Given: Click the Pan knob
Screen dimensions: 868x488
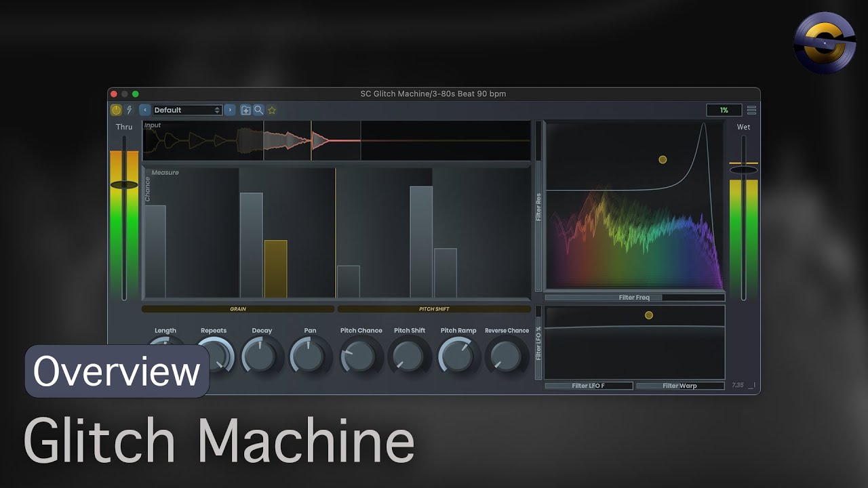Looking at the screenshot, I should coord(310,356).
